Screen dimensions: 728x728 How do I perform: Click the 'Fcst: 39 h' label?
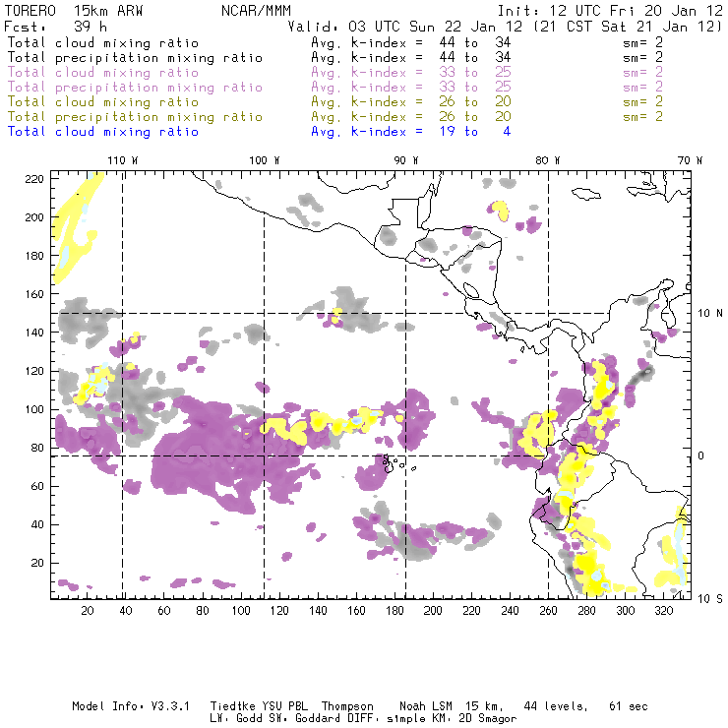coord(56,27)
